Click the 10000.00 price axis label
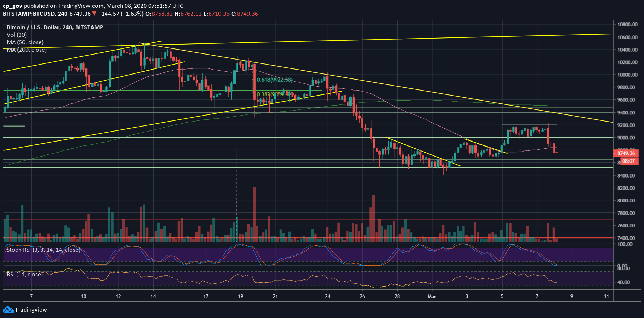644x318 pixels. point(627,75)
